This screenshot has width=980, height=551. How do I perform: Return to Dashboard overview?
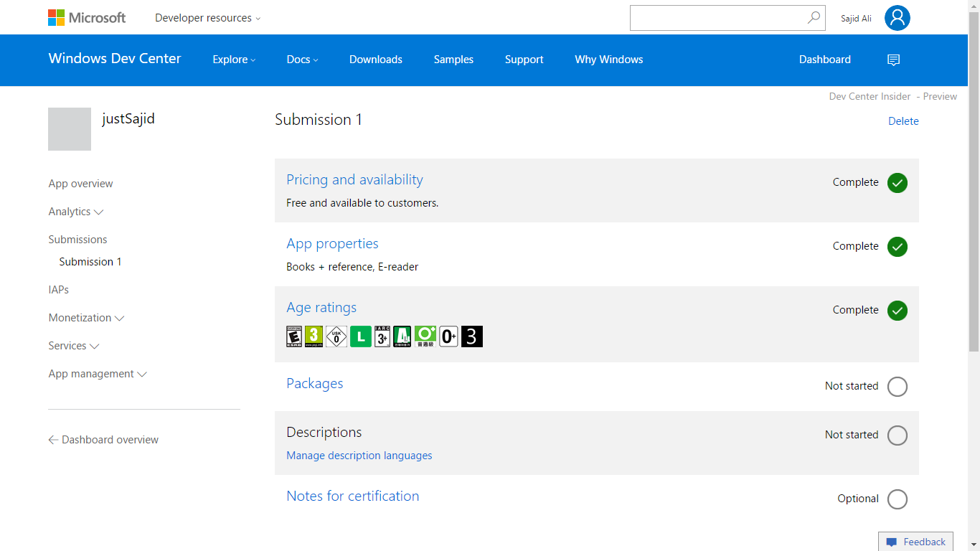(x=110, y=440)
